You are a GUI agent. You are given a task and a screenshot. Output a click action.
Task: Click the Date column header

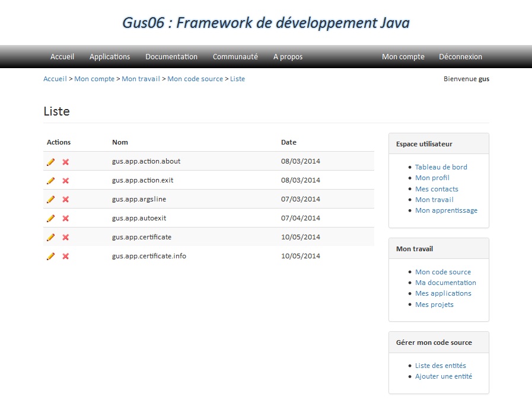click(289, 142)
